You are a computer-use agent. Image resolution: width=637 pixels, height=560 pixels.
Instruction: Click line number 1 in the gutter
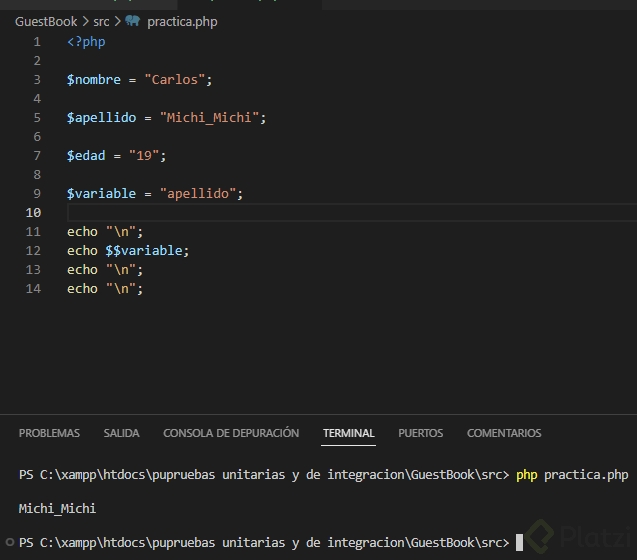point(37,42)
